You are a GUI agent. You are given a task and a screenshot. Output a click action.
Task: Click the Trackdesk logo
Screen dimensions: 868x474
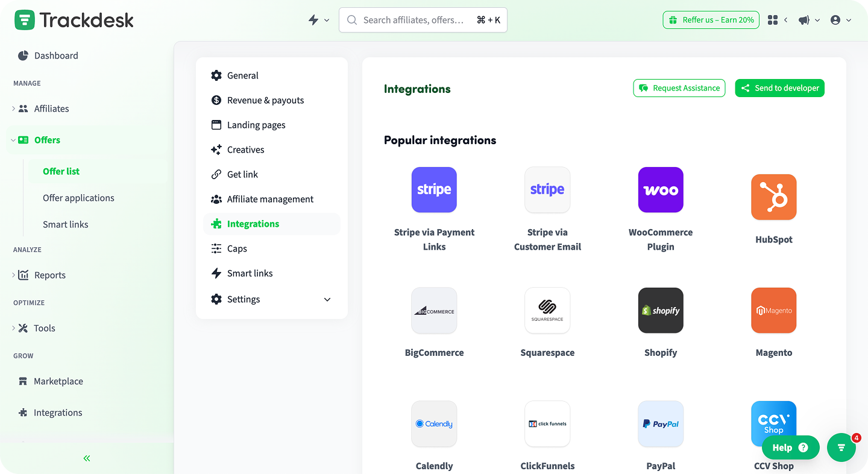tap(74, 20)
